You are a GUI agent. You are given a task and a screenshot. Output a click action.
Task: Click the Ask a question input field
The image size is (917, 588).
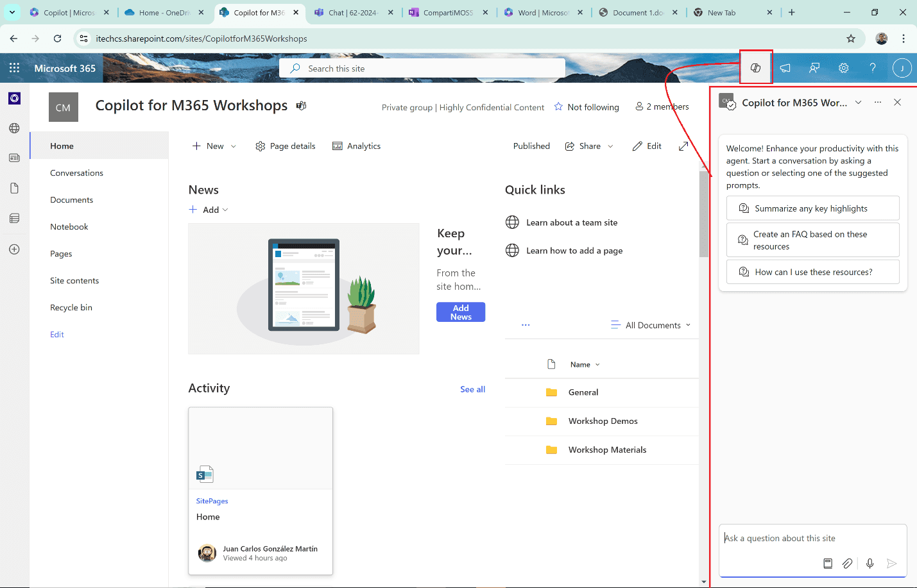(x=812, y=539)
